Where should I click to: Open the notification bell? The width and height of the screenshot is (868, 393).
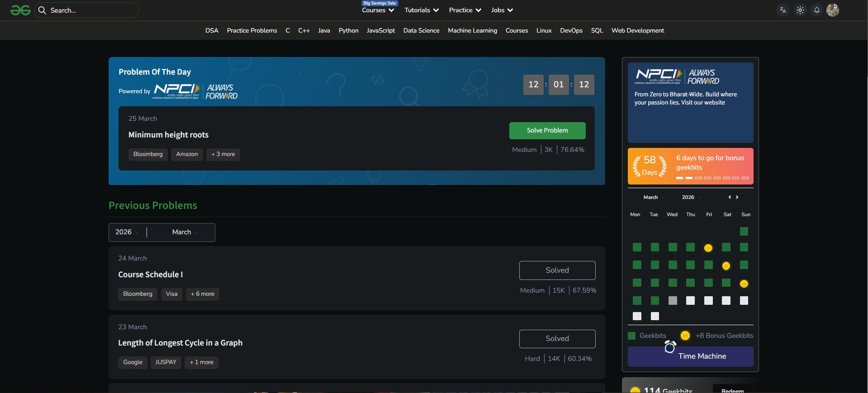817,10
